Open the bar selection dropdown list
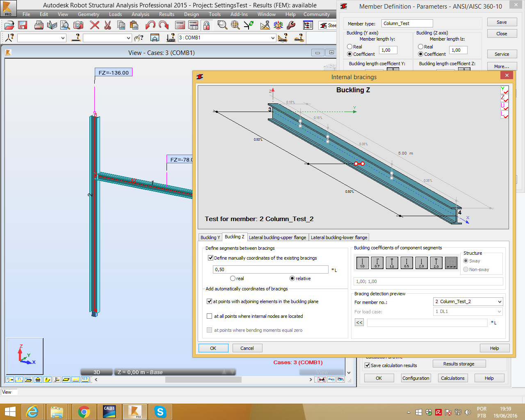Screen dimensions: 525x420 point(128,38)
